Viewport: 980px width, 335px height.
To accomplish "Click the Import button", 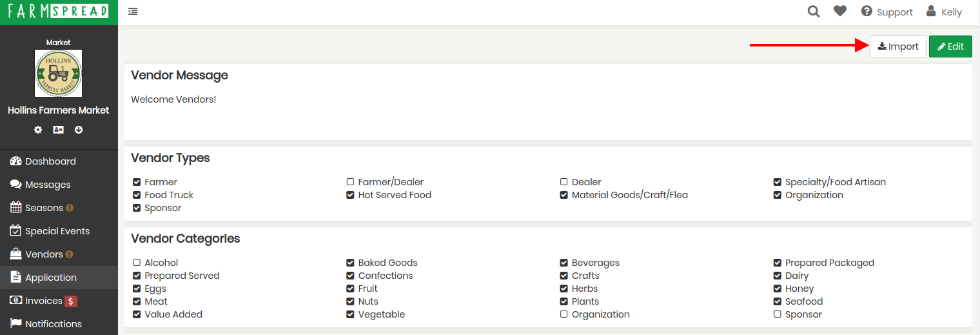I will (898, 46).
